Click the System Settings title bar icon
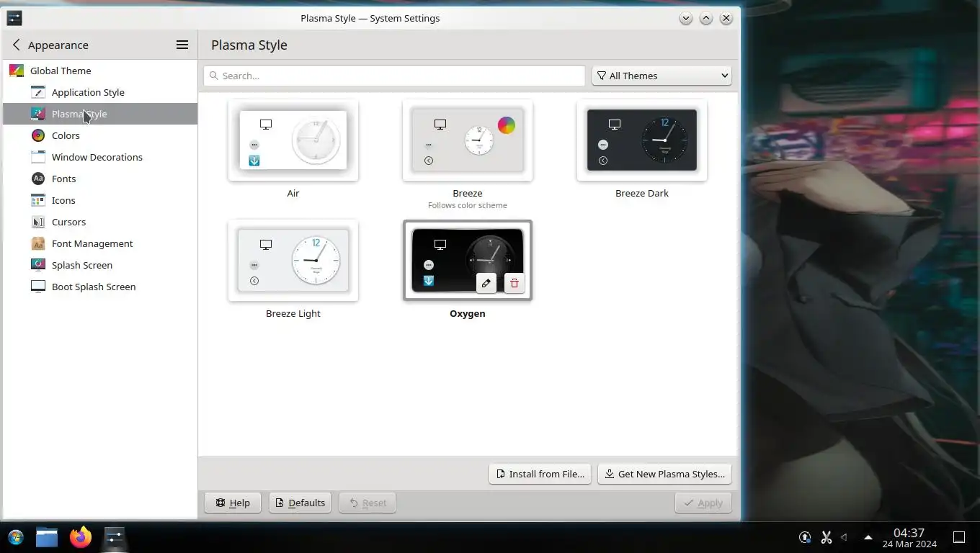 point(14,18)
